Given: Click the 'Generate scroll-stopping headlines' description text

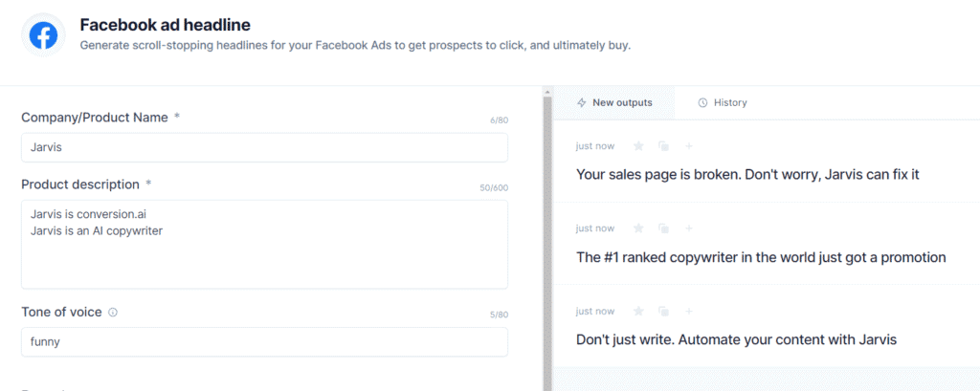Looking at the screenshot, I should [355, 46].
